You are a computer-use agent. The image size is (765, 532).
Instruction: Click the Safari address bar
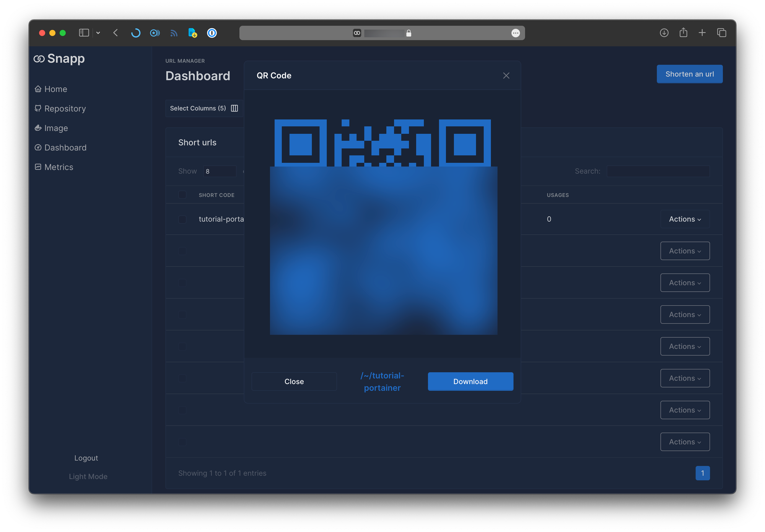click(382, 33)
